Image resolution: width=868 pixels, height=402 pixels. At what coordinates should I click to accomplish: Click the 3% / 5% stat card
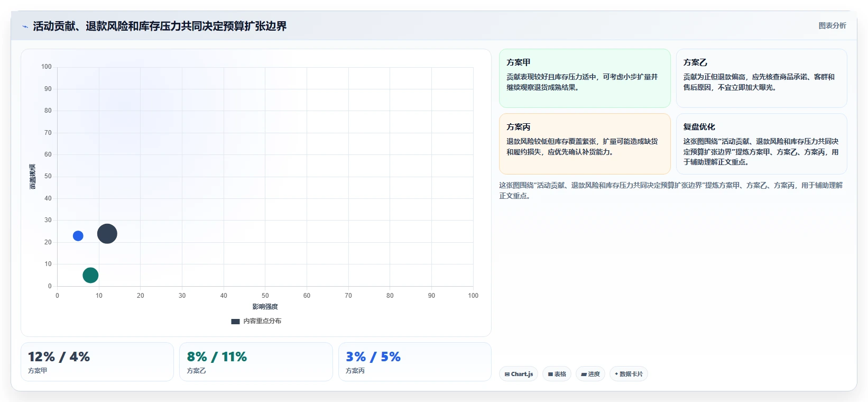[415, 362]
